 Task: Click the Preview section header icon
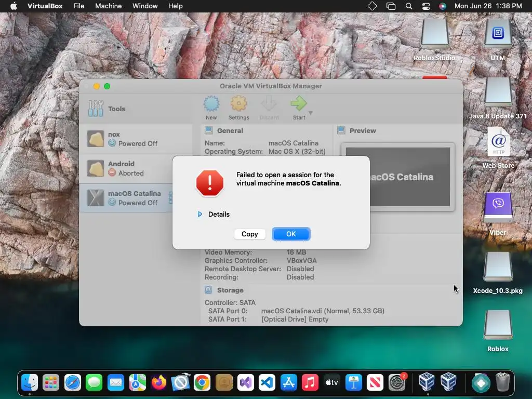(341, 130)
